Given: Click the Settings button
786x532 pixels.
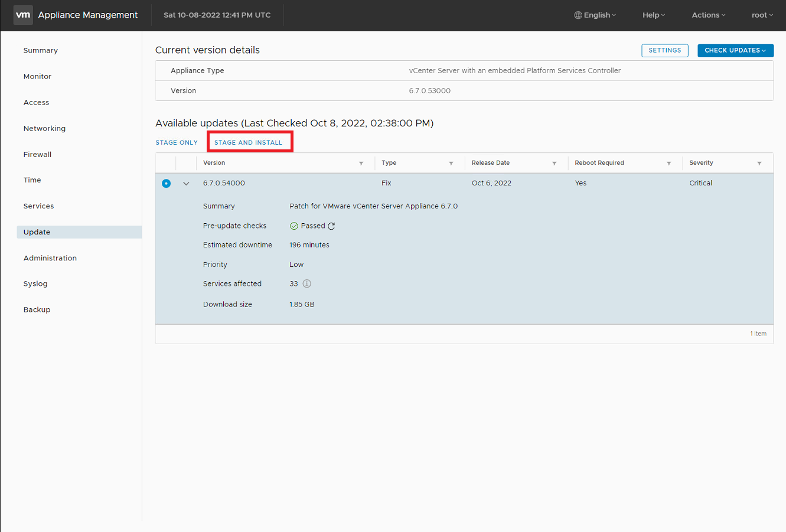Looking at the screenshot, I should click(665, 50).
